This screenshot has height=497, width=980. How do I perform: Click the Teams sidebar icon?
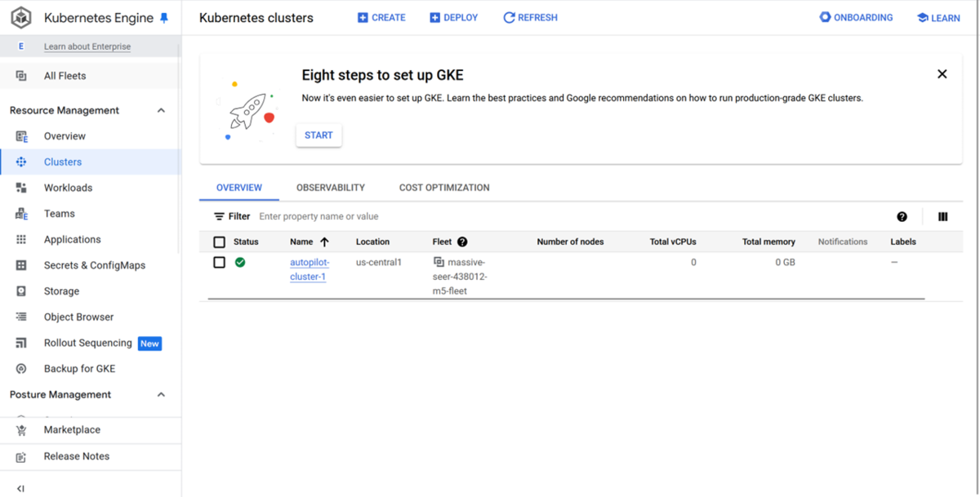21,214
